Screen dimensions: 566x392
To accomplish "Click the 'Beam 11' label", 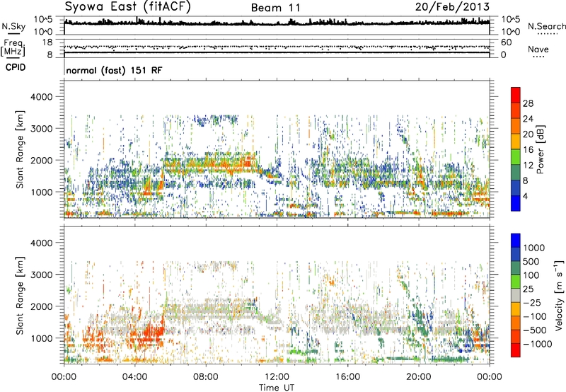I will click(275, 8).
